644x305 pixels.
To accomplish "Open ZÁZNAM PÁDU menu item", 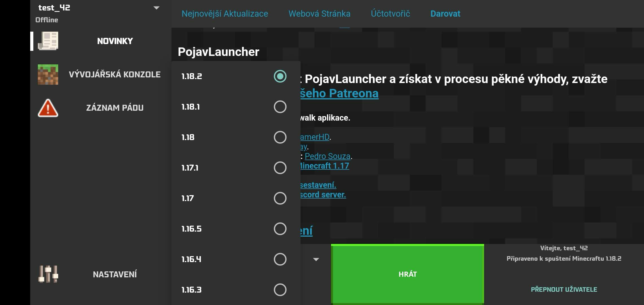I will 115,108.
